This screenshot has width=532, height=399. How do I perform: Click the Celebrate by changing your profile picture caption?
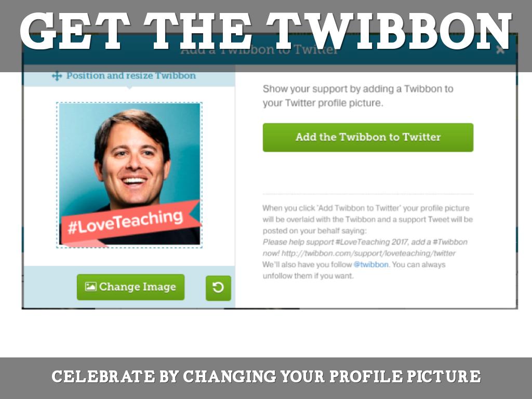pyautogui.click(x=266, y=377)
